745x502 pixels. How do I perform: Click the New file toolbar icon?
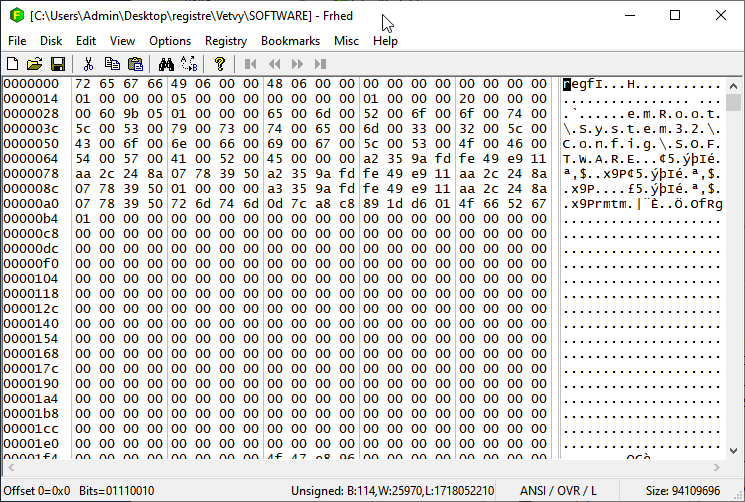13,64
